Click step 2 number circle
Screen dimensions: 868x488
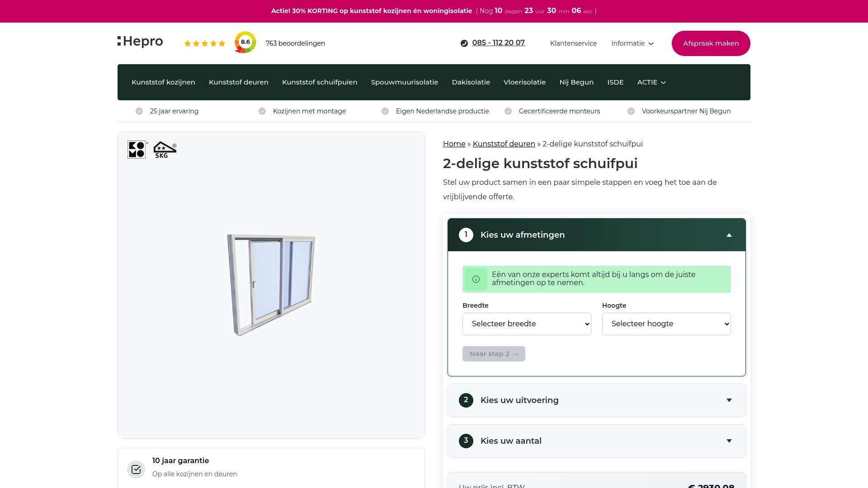[466, 400]
